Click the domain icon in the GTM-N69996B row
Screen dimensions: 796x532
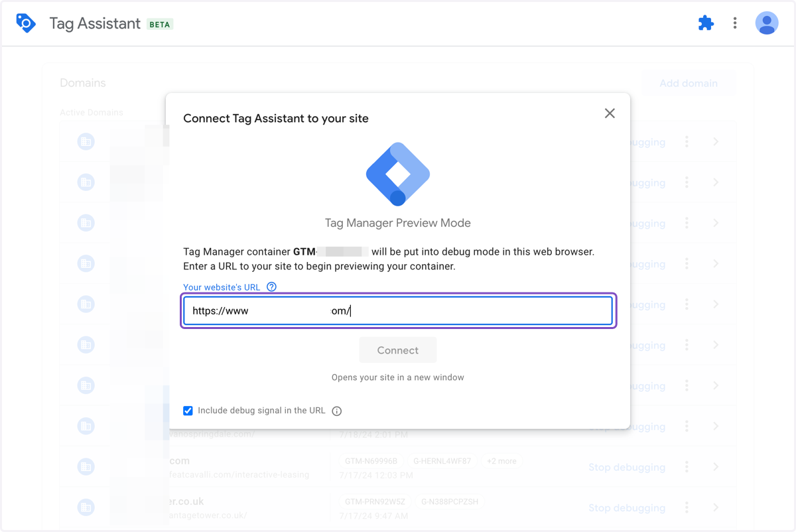(x=86, y=467)
